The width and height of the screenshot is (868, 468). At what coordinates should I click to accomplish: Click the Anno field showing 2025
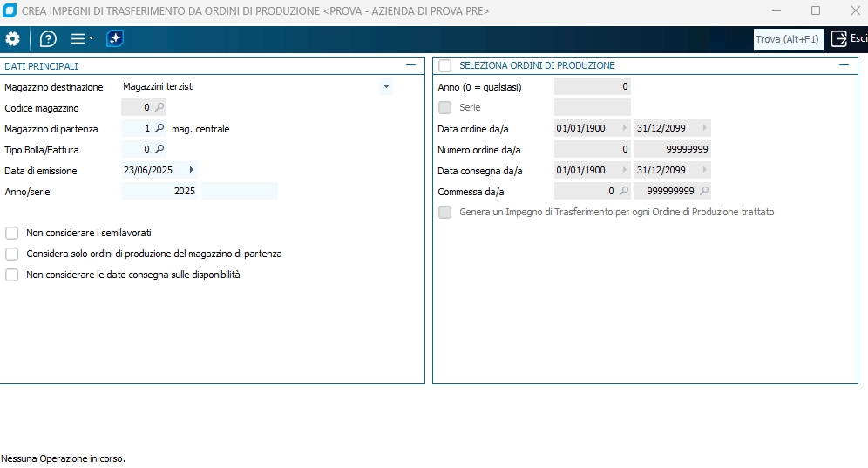159,191
